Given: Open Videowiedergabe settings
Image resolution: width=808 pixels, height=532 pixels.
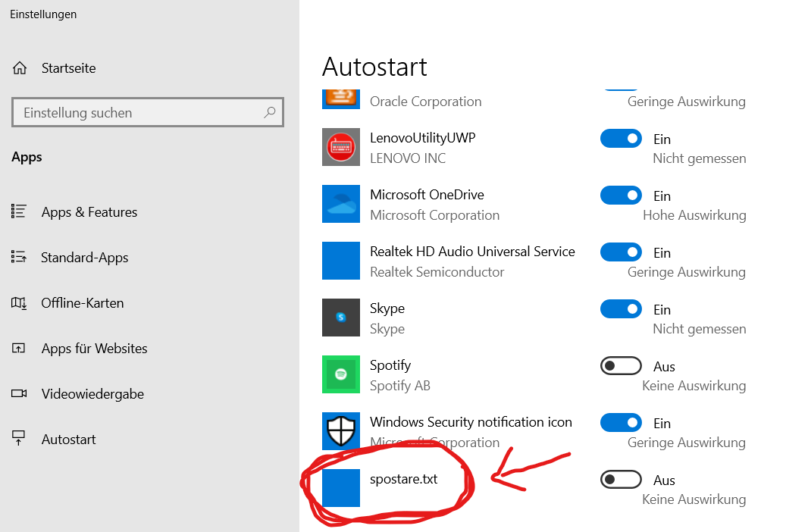Looking at the screenshot, I should click(92, 394).
